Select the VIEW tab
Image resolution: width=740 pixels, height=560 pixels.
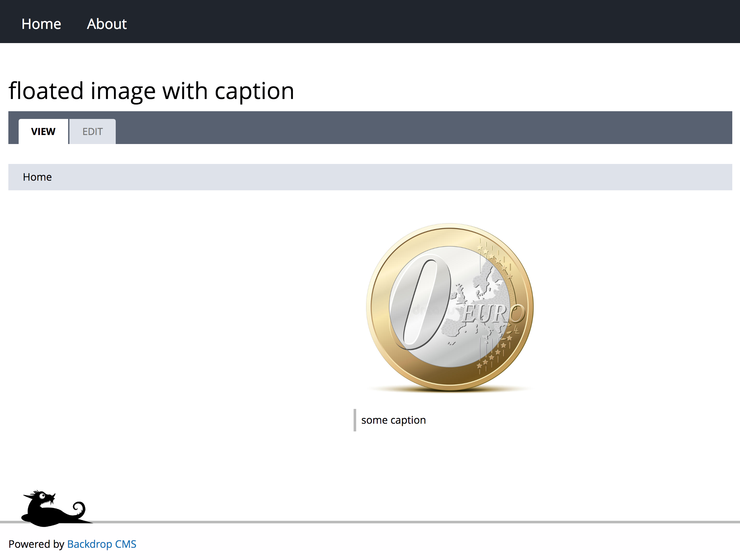coord(43,131)
